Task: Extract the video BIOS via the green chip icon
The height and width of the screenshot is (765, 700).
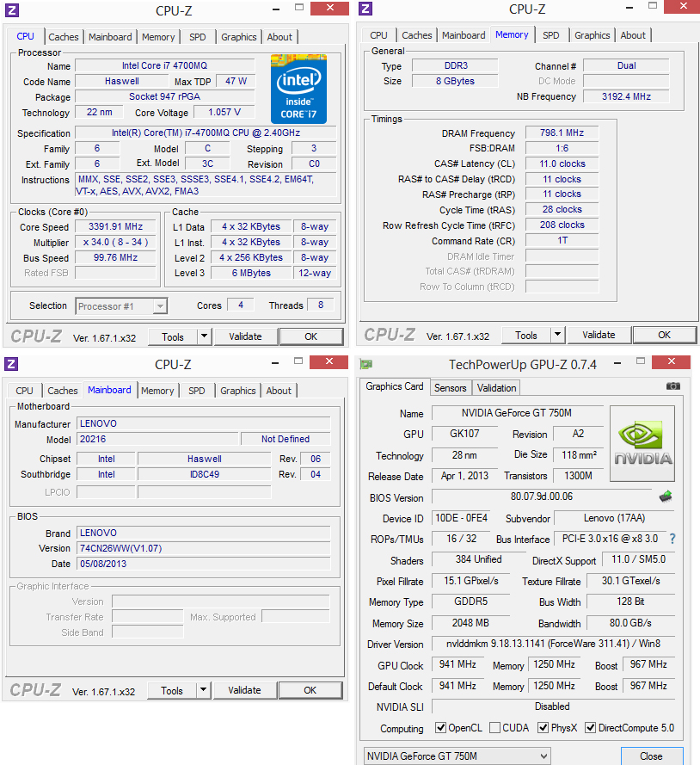Action: [665, 496]
